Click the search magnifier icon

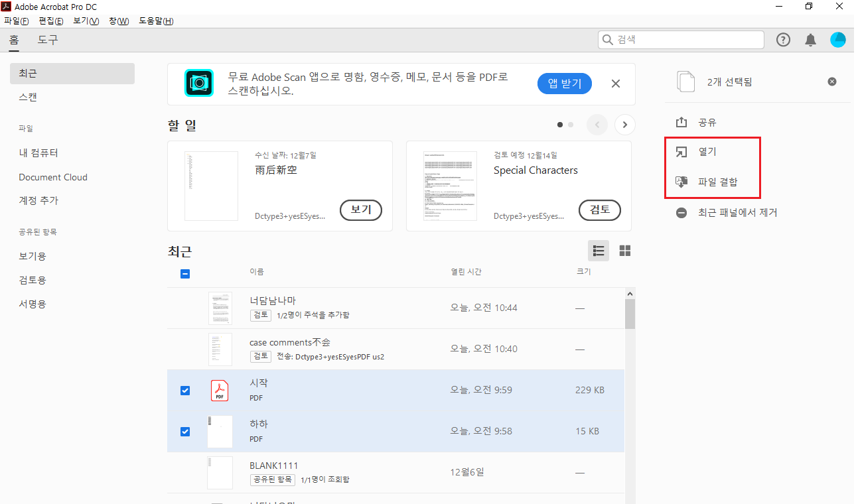click(x=608, y=40)
